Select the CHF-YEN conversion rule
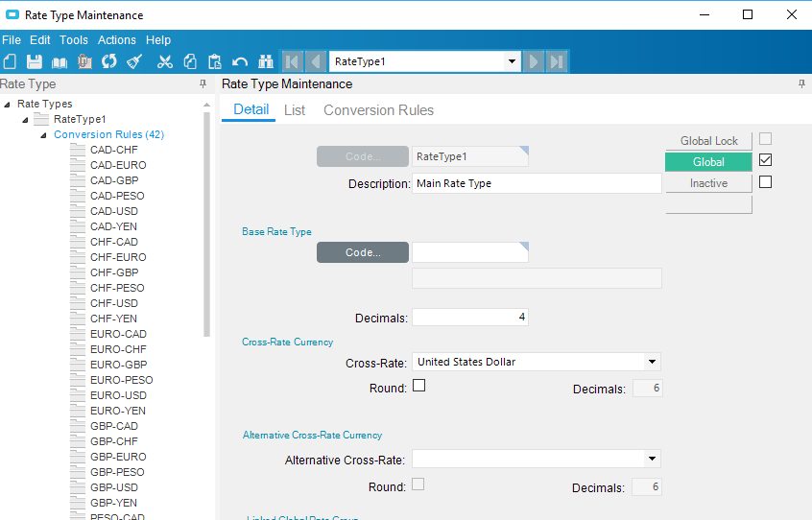Viewport: 812px width, 520px height. click(113, 319)
